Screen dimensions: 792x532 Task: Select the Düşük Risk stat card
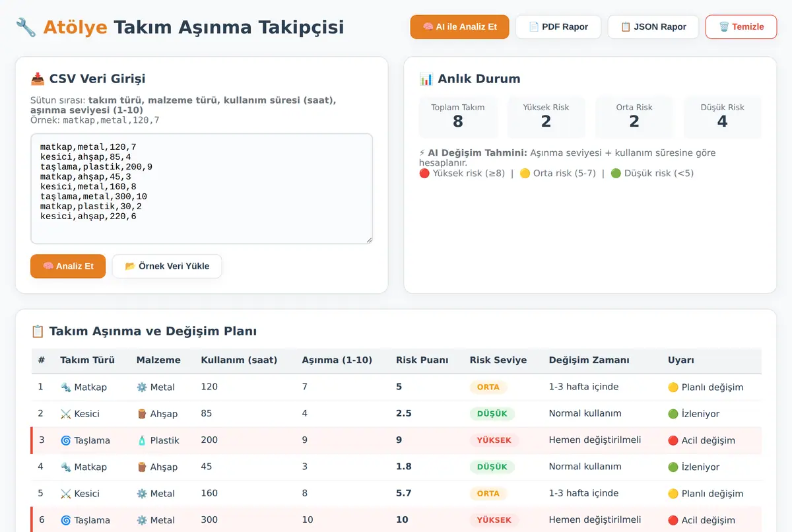(x=722, y=117)
